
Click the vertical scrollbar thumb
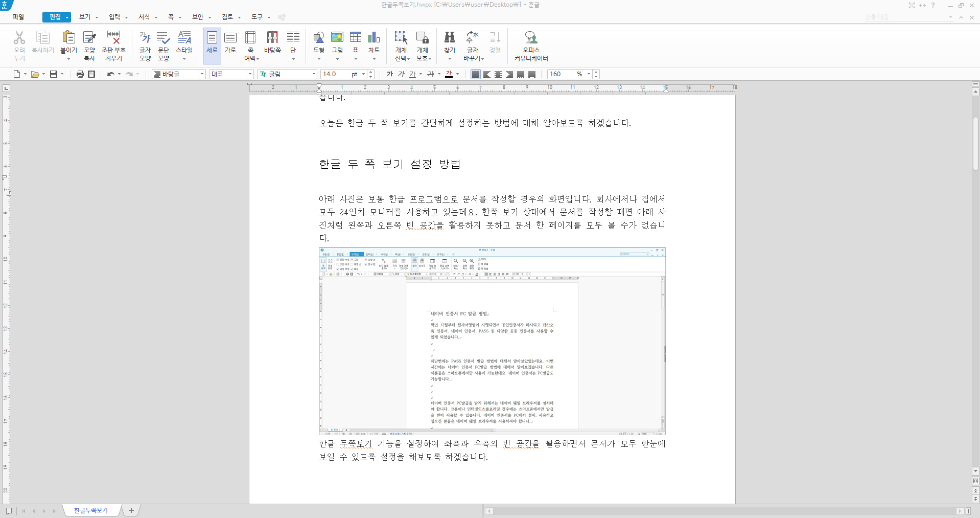click(x=975, y=144)
